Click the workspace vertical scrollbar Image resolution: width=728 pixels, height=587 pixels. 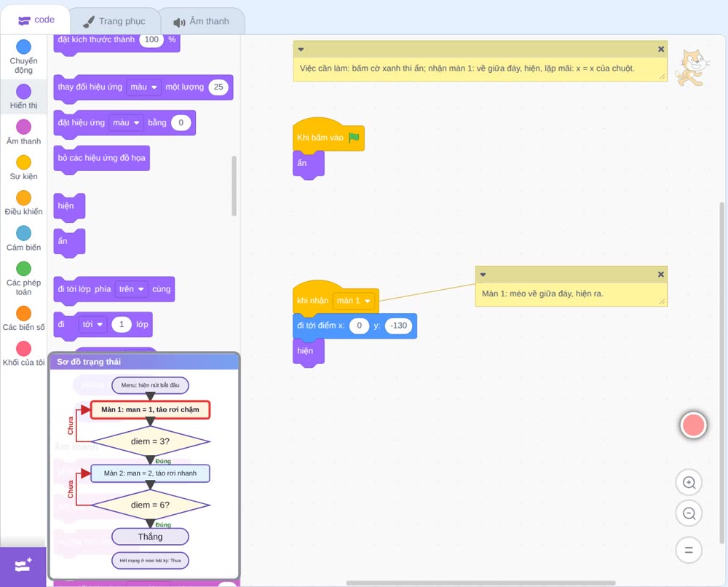tap(721, 372)
